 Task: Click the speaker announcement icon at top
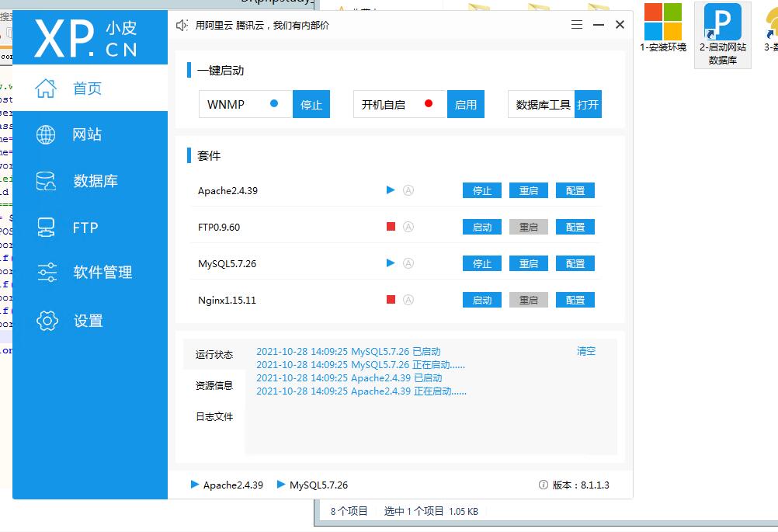tap(182, 25)
